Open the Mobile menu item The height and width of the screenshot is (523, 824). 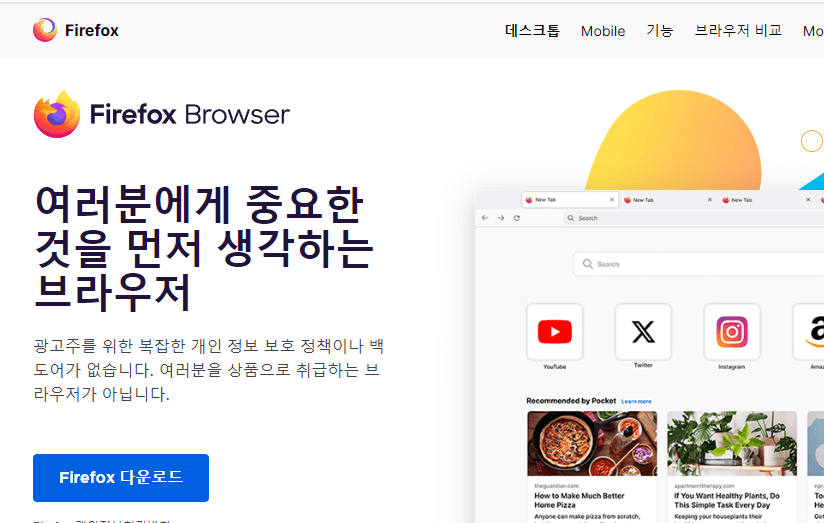coord(603,31)
